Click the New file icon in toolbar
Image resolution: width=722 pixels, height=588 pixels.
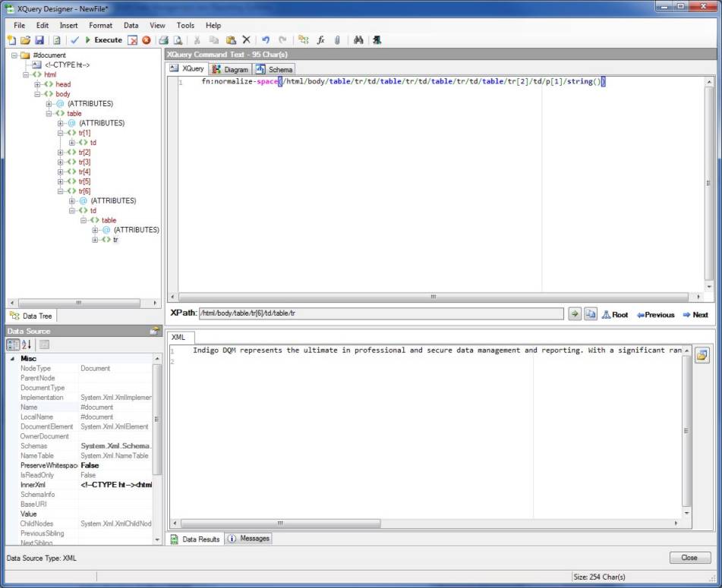coord(11,40)
